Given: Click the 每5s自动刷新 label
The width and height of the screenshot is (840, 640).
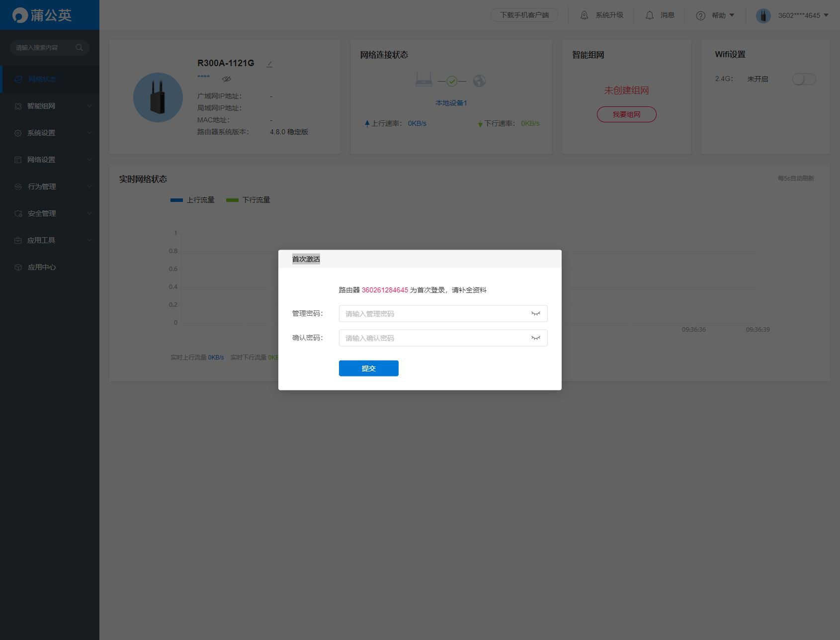Looking at the screenshot, I should coord(796,178).
